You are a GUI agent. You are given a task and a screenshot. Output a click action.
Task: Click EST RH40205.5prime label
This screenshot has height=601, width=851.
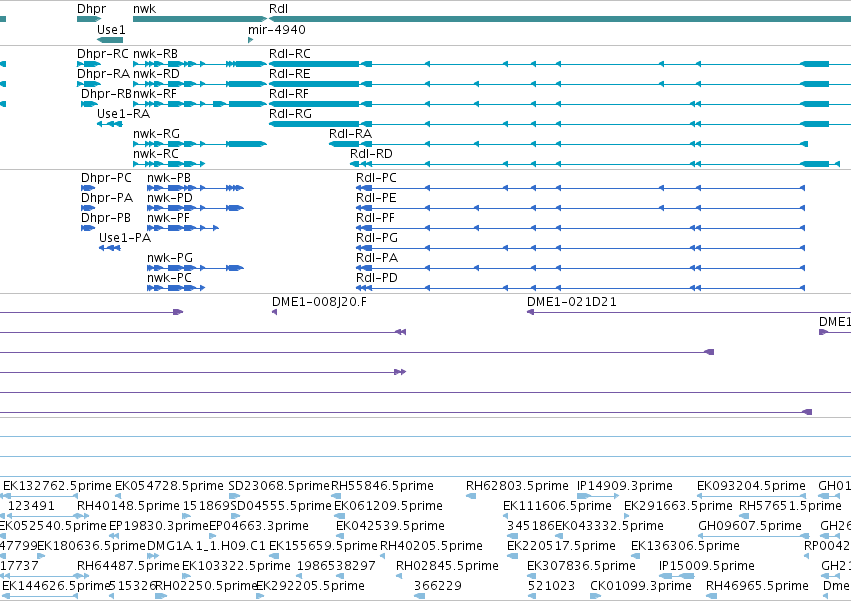(x=431, y=546)
